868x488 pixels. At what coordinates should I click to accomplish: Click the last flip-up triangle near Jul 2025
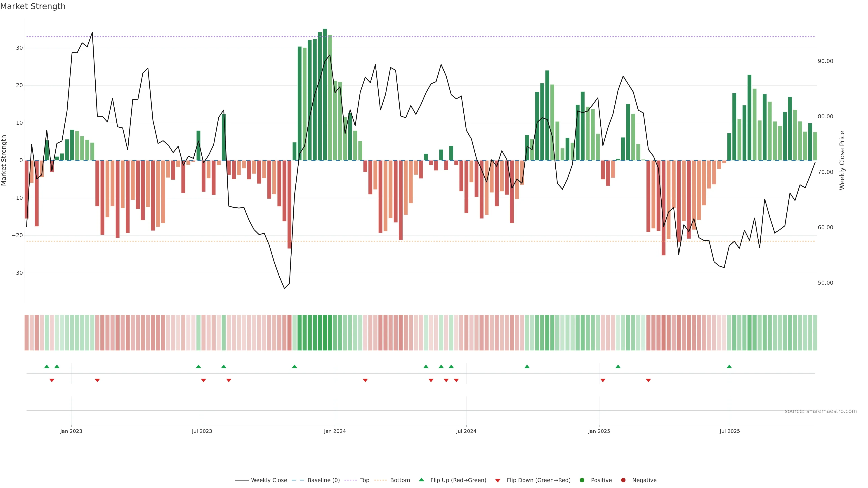tap(729, 366)
